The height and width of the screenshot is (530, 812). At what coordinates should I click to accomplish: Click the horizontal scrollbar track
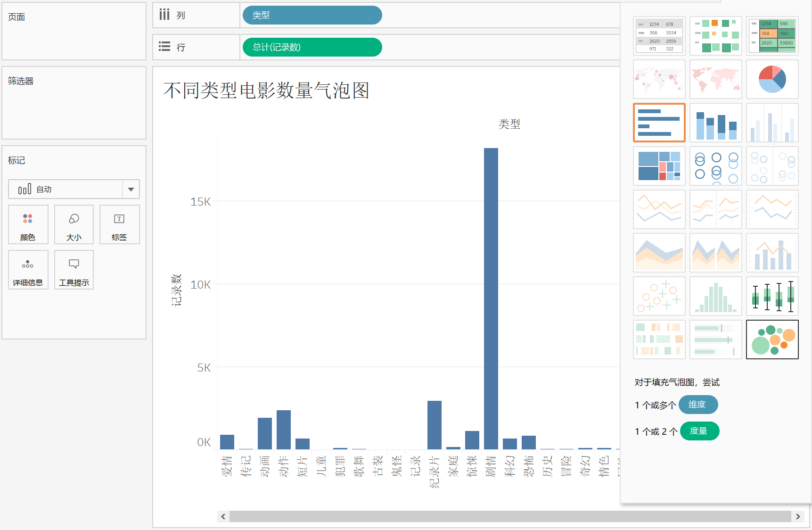[x=510, y=516]
